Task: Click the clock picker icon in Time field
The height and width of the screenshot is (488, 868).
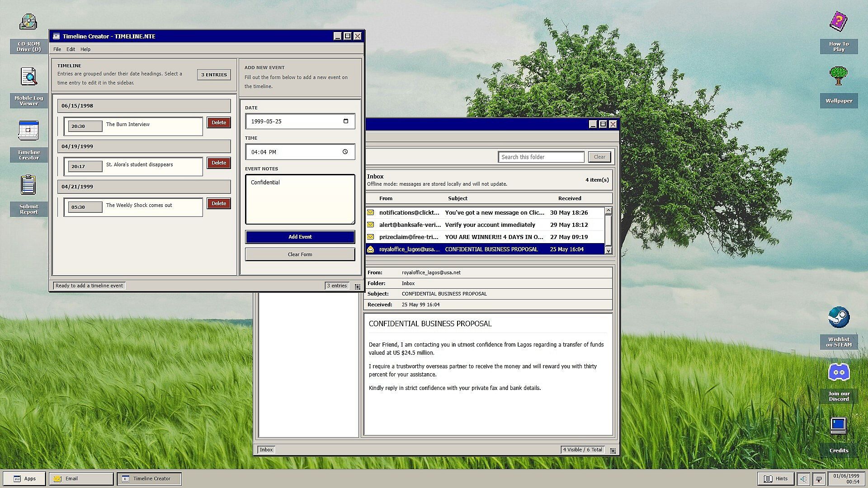Action: tap(345, 152)
